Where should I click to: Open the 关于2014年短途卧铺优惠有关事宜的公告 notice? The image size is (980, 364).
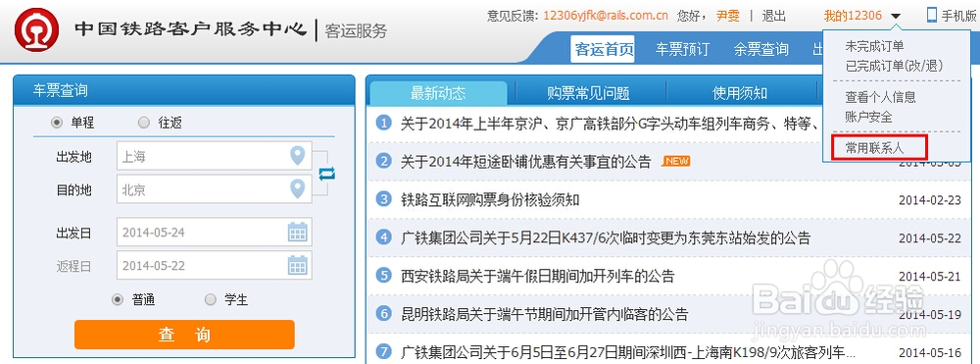(526, 162)
